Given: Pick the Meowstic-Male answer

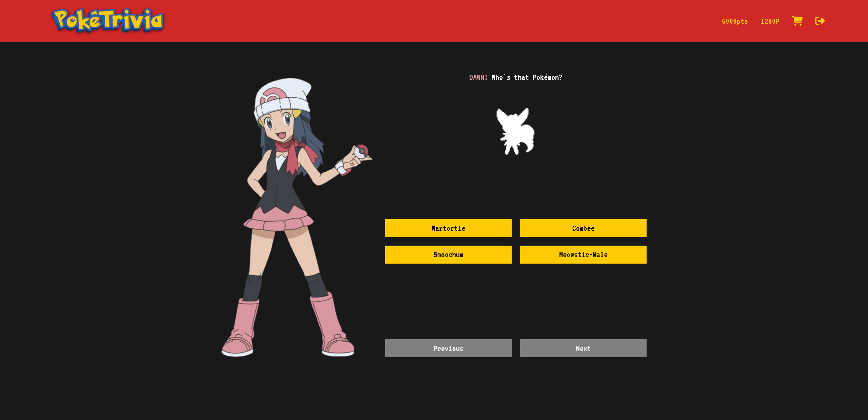Looking at the screenshot, I should tap(583, 254).
